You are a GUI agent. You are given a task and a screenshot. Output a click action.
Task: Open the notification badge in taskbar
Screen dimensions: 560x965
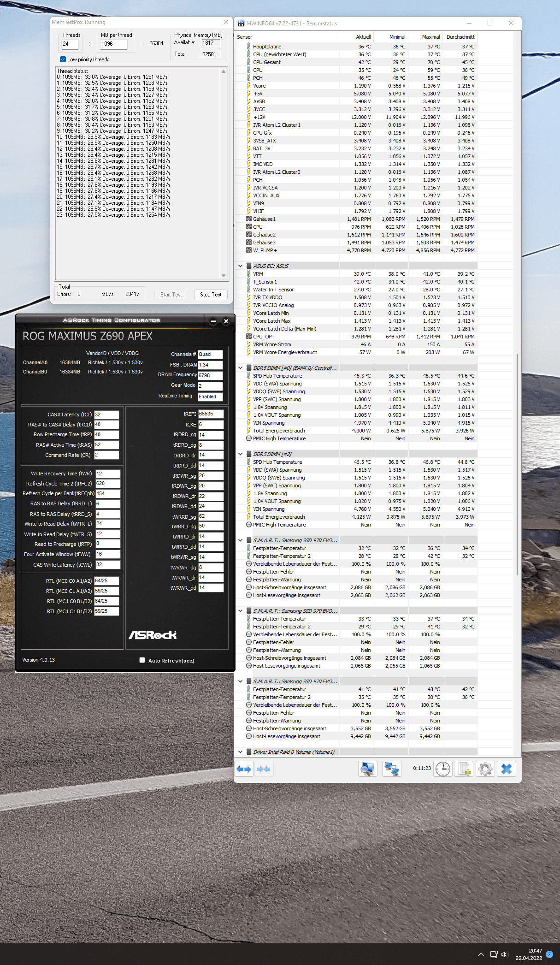549,954
